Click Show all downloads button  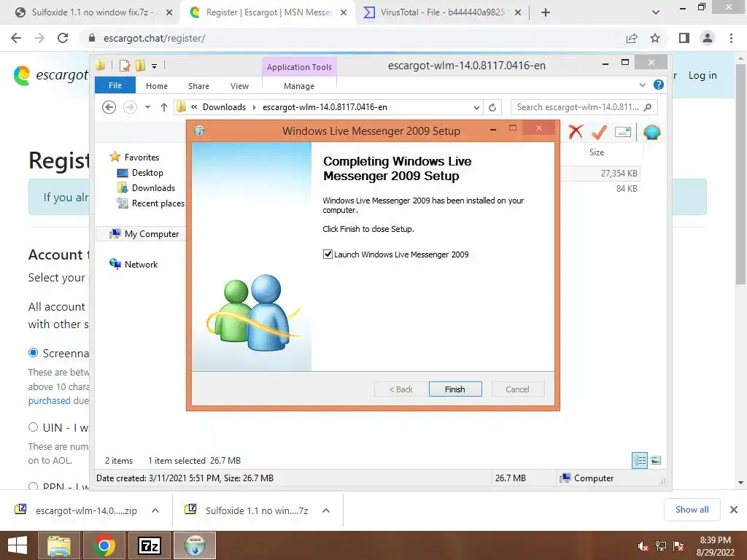coord(692,510)
